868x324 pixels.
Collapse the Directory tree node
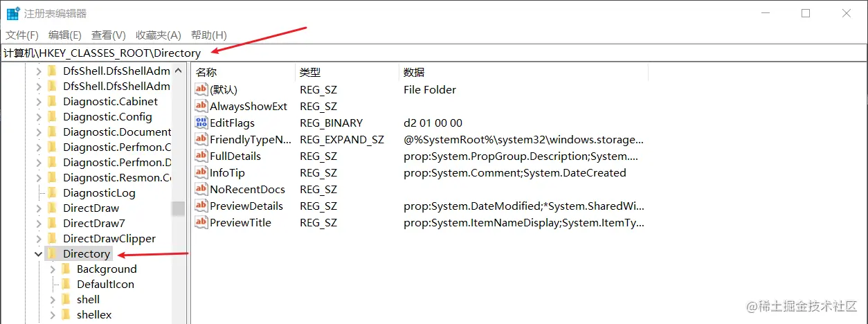pos(38,254)
